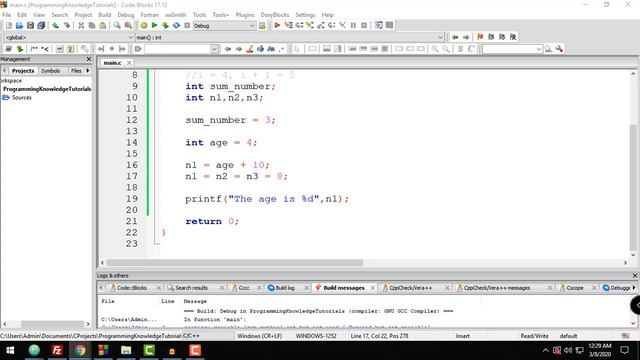Select ProgrammingKnowledgeTutorials project node
Viewport: 640px width, 360px height.
coord(47,89)
